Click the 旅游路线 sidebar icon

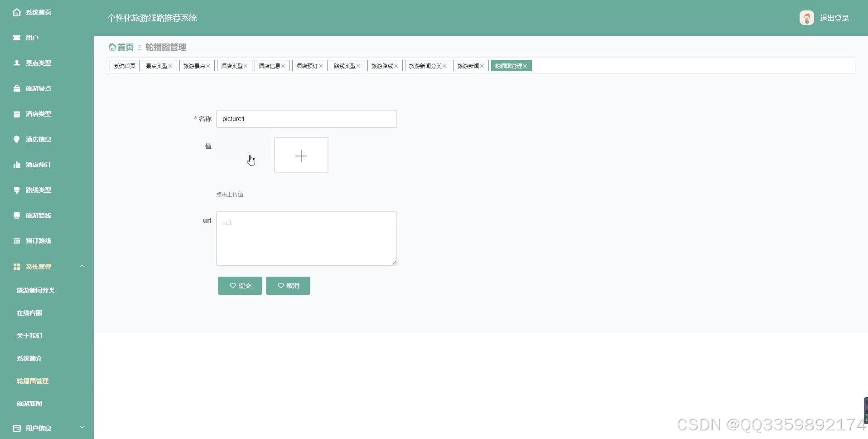pos(17,215)
